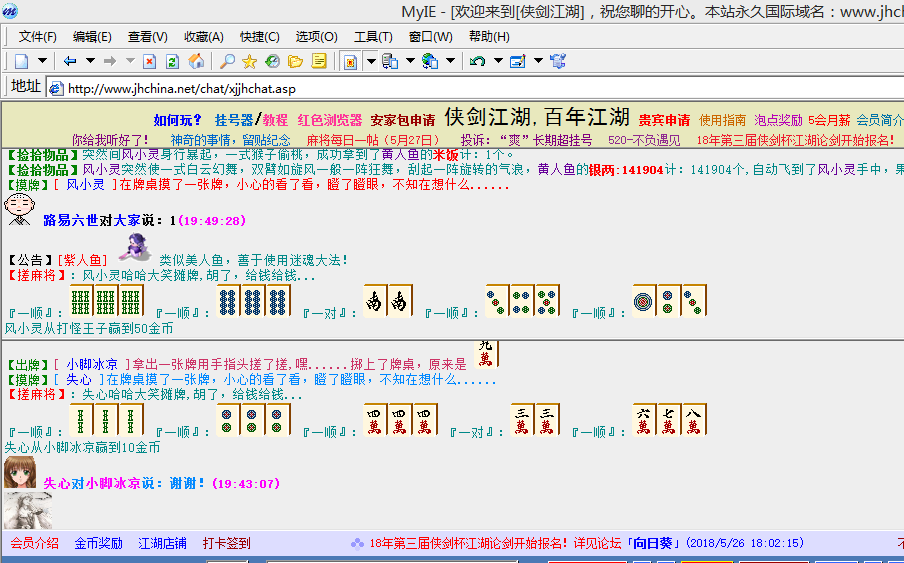Click the MyIE title bar app icon
This screenshot has height=563, width=904.
click(x=10, y=10)
